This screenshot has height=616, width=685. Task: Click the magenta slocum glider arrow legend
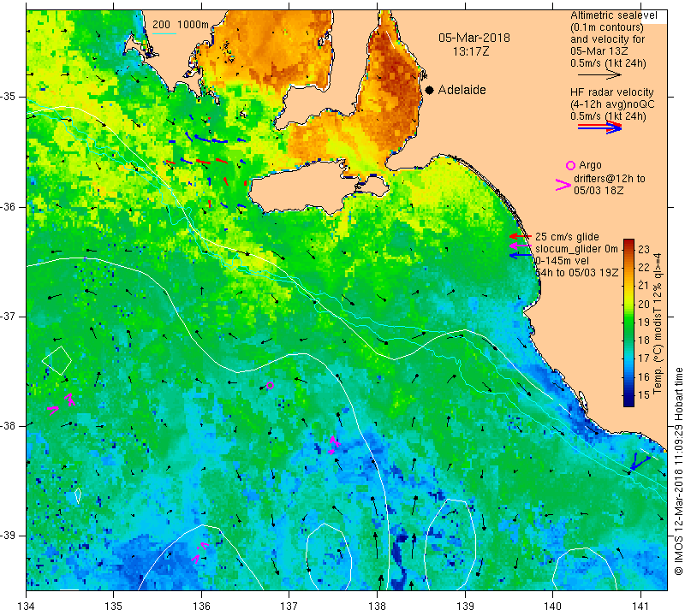520,246
